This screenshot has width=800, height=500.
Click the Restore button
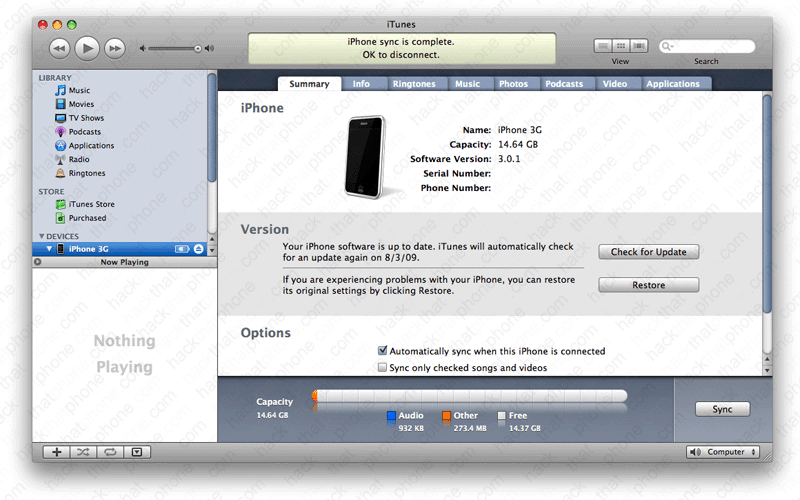click(x=648, y=285)
